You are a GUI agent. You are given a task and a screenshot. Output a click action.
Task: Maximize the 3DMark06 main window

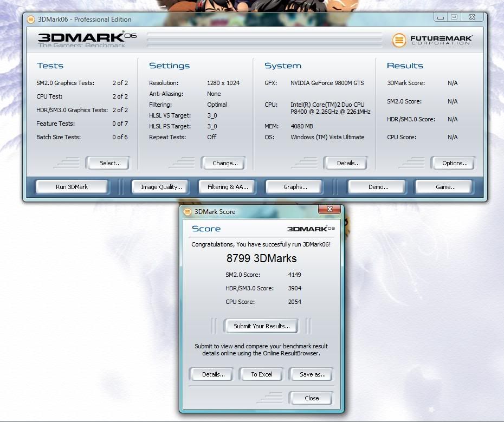[454, 17]
